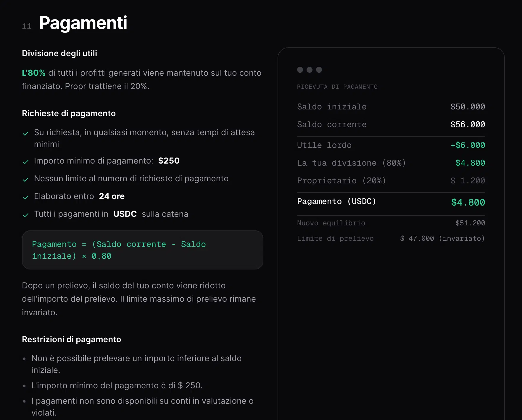Toggle checkmark for "Nessun limite al numero di richieste"
The width and height of the screenshot is (522, 420).
pos(26,179)
